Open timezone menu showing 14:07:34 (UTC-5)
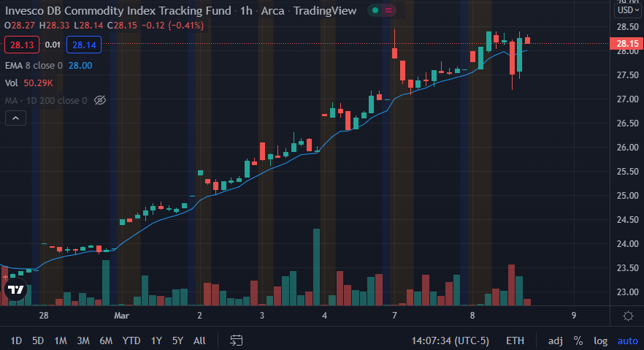Image resolution: width=644 pixels, height=350 pixels. coord(450,341)
